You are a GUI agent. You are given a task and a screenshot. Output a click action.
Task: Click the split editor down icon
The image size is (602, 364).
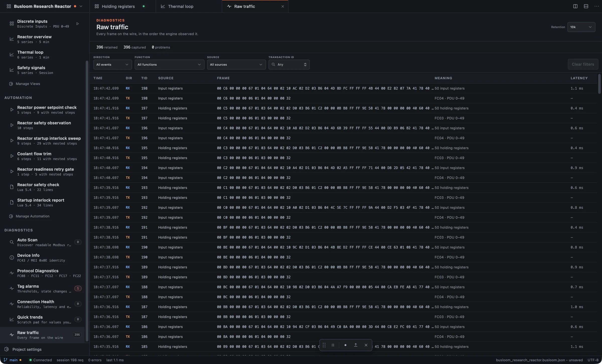(586, 6)
